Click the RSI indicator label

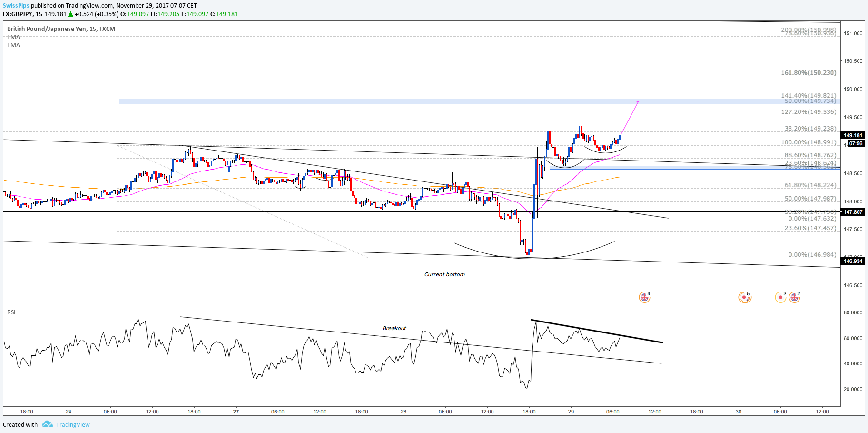pyautogui.click(x=11, y=312)
